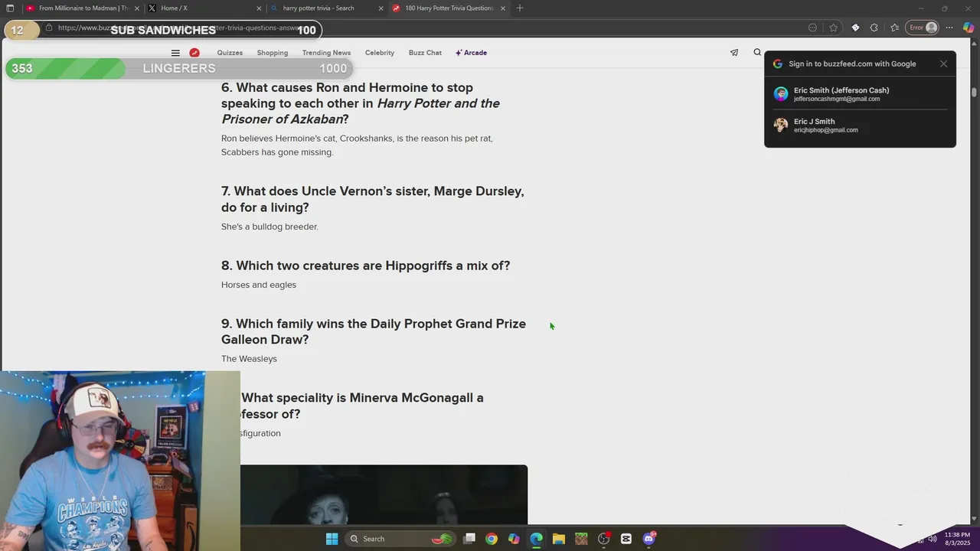
Task: Choose Eric J Smith Google account
Action: point(860,126)
